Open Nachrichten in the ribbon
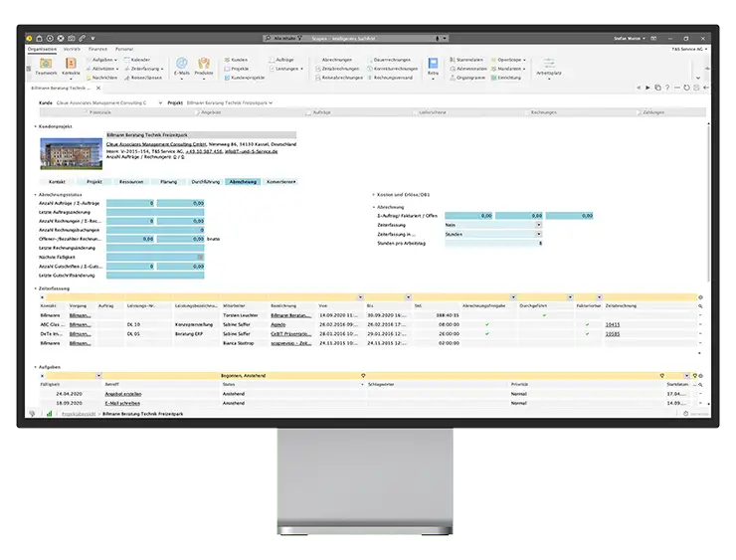This screenshot has height=560, width=736. [101, 78]
